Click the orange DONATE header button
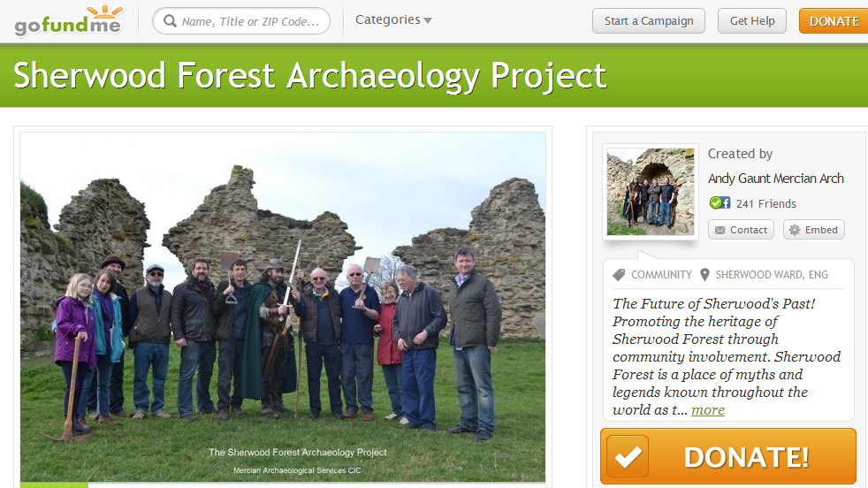This screenshot has height=488, width=868. tap(834, 21)
